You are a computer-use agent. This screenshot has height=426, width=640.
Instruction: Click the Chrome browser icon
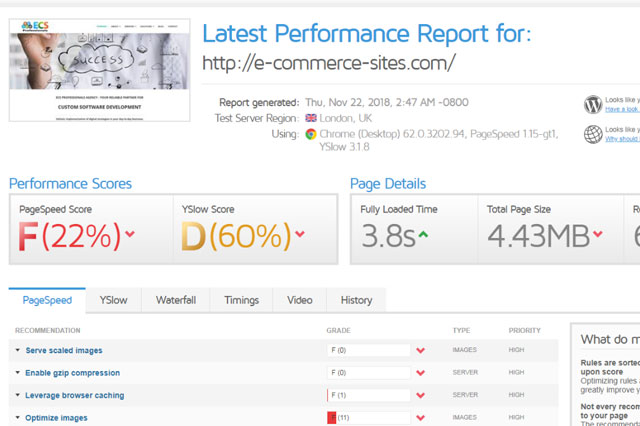tap(311, 134)
